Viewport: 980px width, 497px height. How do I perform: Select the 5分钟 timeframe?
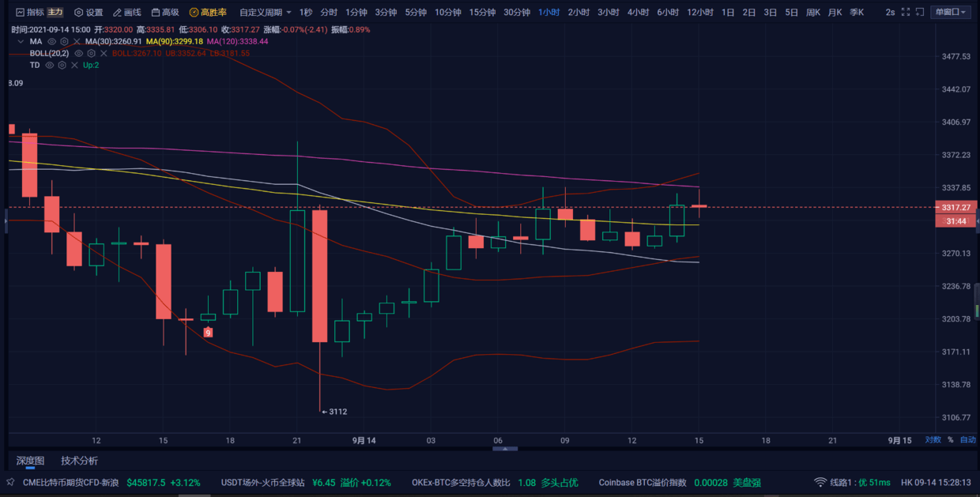(x=416, y=13)
